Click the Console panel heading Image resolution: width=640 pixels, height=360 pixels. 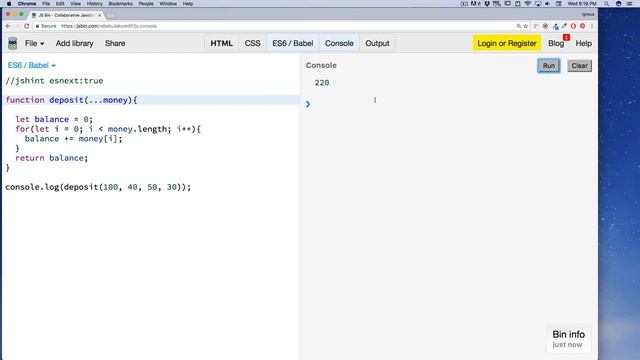click(321, 65)
